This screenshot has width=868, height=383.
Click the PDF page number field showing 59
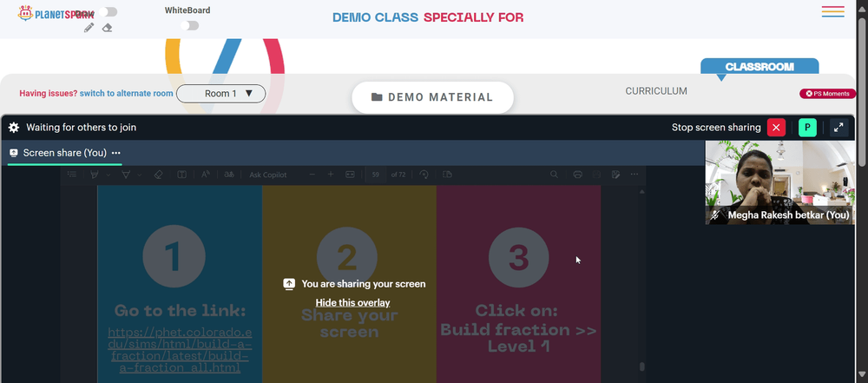pyautogui.click(x=375, y=175)
